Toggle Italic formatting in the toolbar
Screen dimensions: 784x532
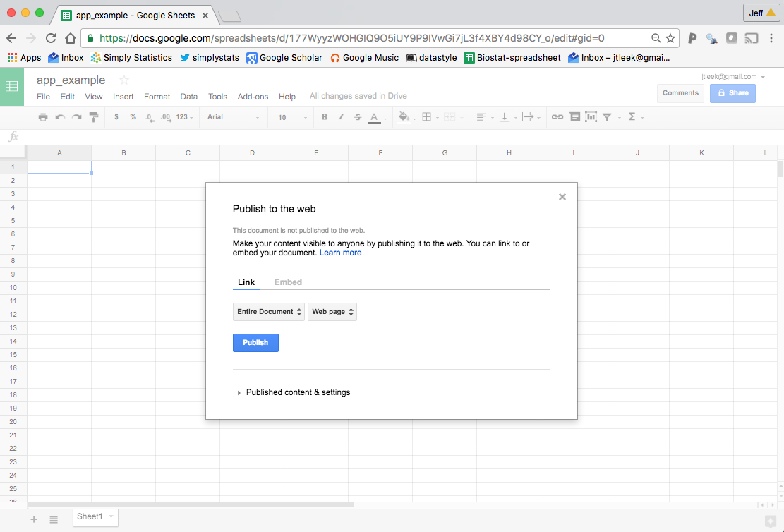342,117
